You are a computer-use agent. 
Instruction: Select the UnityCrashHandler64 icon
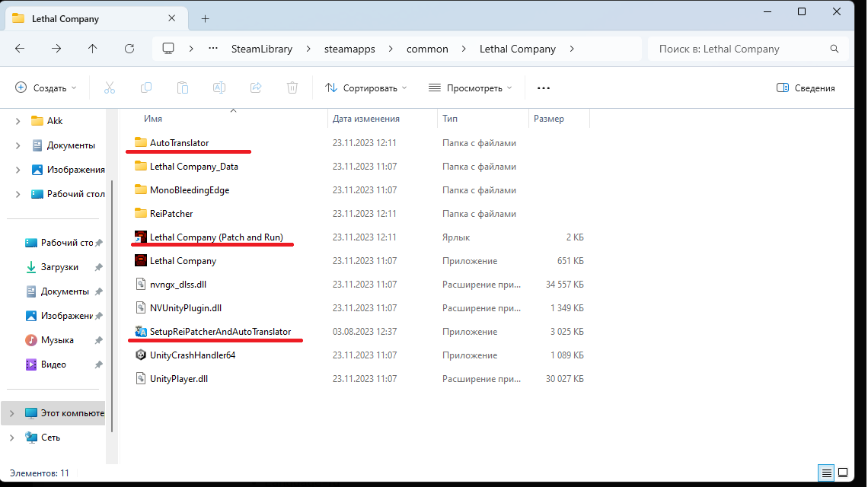pyautogui.click(x=141, y=355)
